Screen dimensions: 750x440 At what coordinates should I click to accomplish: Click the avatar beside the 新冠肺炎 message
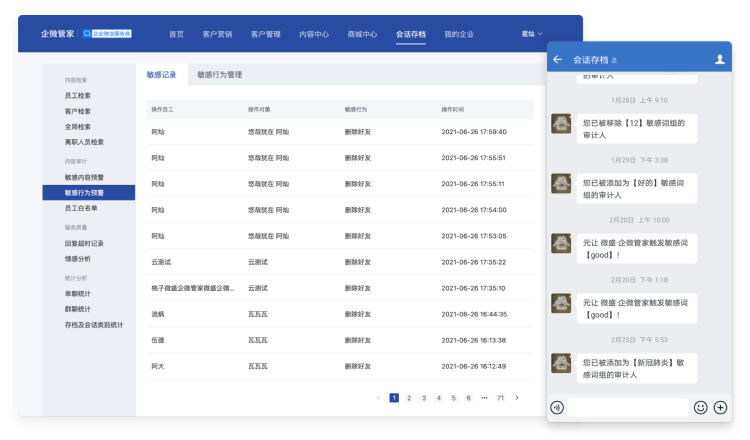click(x=561, y=367)
